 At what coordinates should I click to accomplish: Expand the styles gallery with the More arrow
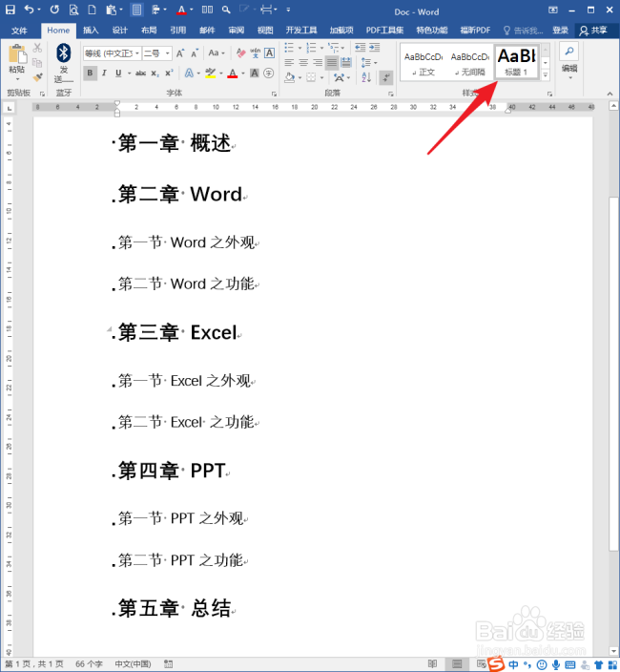[x=546, y=74]
